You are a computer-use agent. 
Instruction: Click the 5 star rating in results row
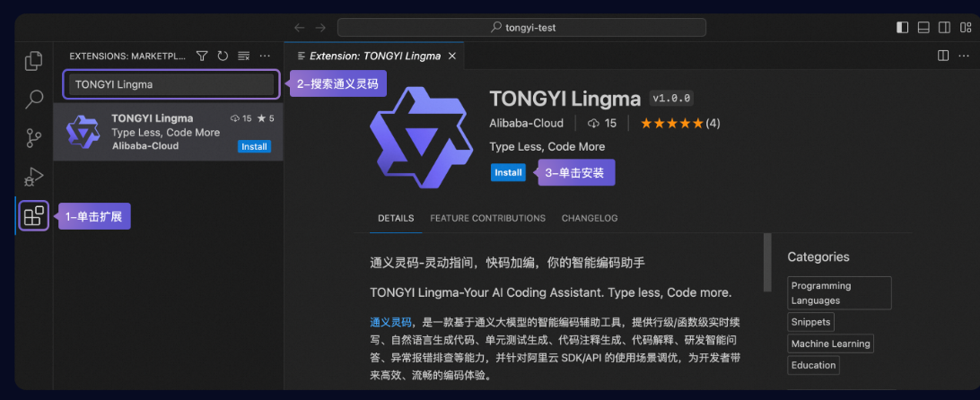pyautogui.click(x=266, y=118)
